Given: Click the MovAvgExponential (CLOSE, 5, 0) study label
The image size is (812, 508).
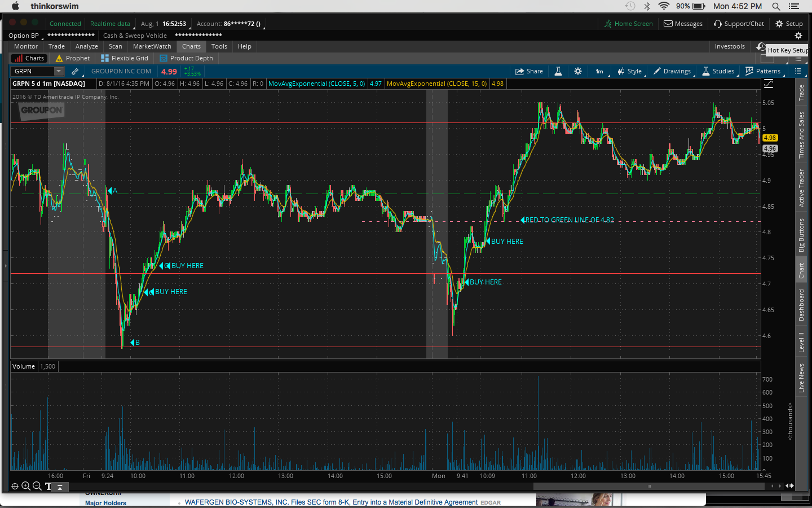Looking at the screenshot, I should pyautogui.click(x=317, y=84).
